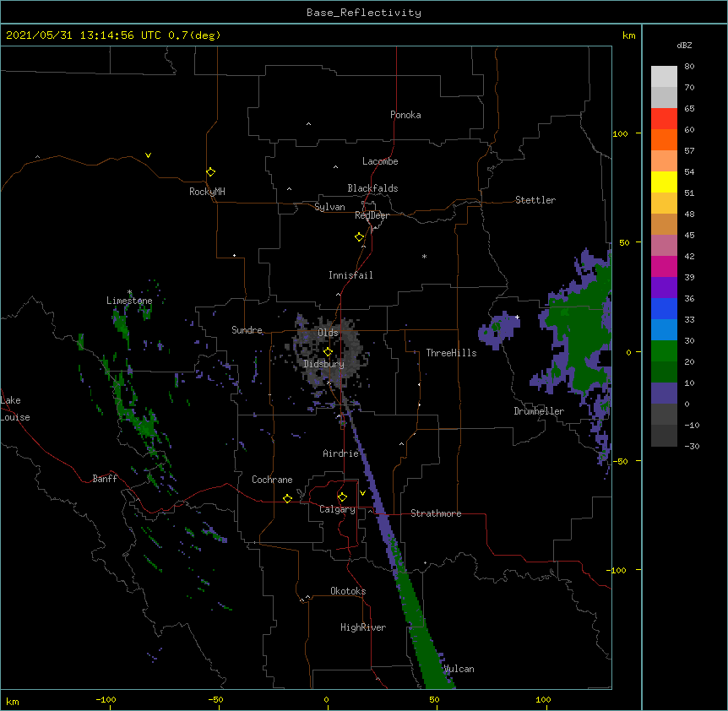Pick the red 65-60 dBZ legend swatch

664,119
